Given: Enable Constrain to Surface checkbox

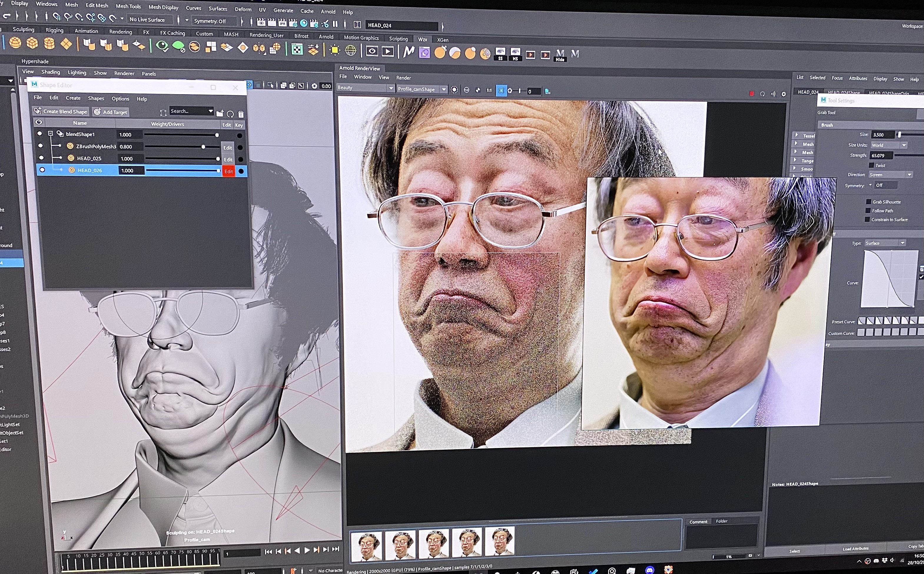Looking at the screenshot, I should coord(867,219).
